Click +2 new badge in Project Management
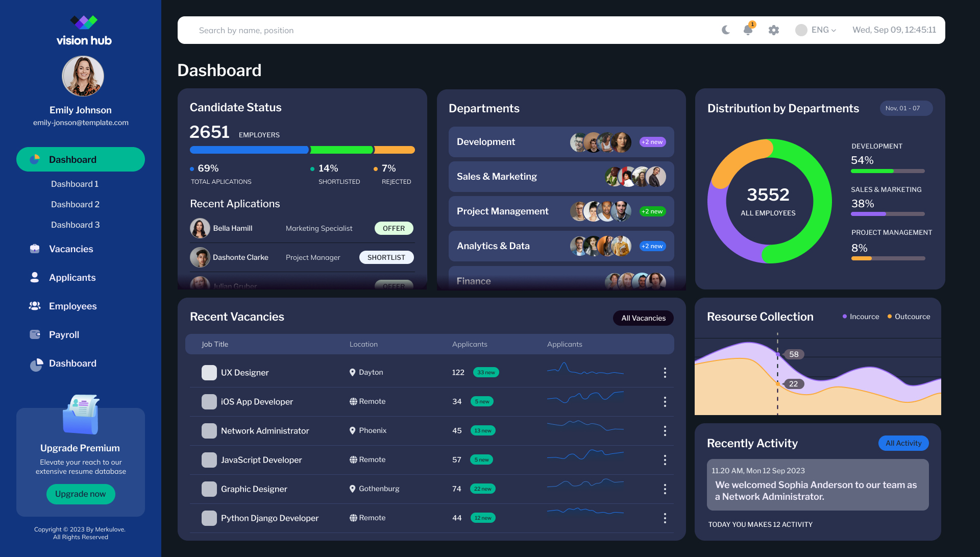980x557 pixels. tap(653, 211)
